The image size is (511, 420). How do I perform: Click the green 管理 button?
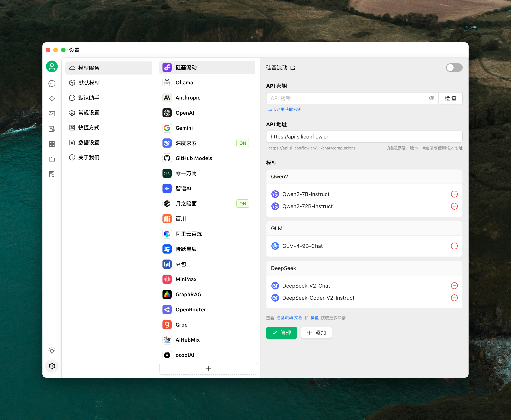(281, 333)
